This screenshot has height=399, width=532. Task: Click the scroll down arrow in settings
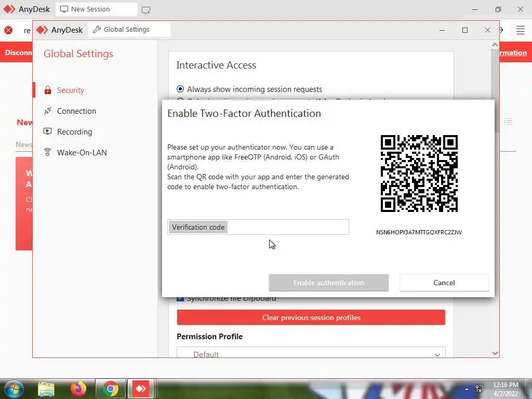point(495,353)
